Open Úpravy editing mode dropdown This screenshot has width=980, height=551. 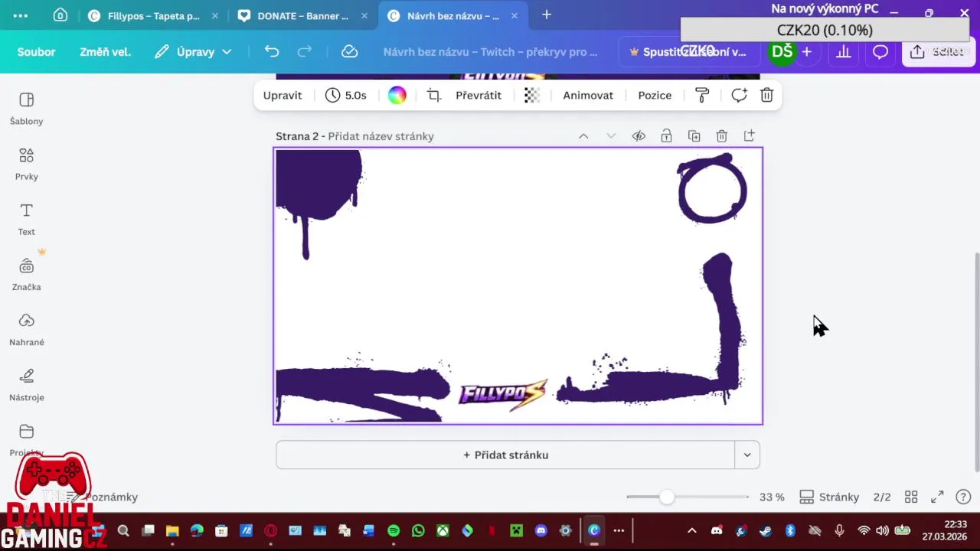coord(193,51)
